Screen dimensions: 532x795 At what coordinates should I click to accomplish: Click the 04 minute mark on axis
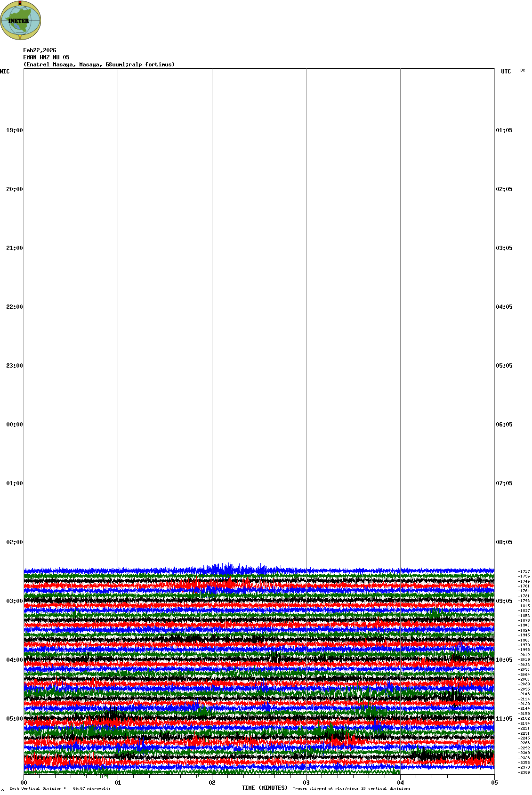(x=400, y=783)
